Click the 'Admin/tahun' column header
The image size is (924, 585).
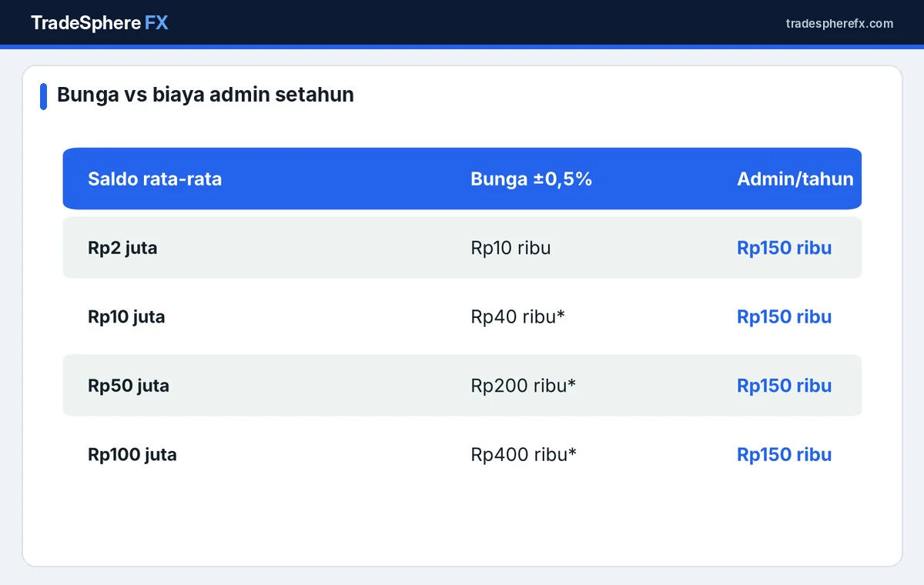795,179
